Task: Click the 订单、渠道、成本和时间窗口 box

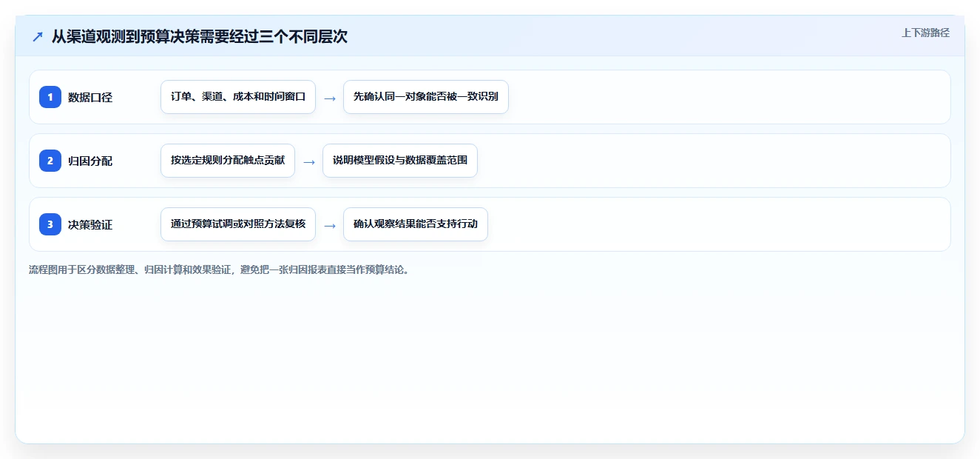Action: [238, 97]
